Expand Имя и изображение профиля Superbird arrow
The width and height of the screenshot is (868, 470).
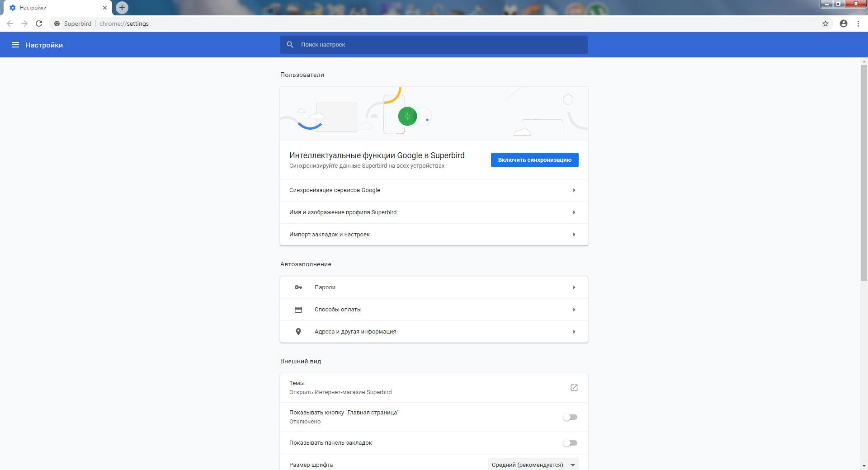(x=574, y=212)
